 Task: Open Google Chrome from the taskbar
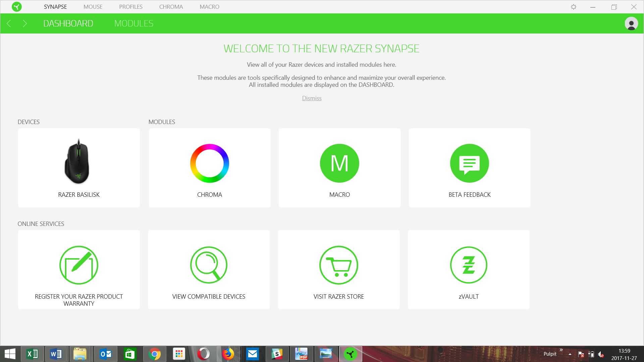pyautogui.click(x=155, y=354)
